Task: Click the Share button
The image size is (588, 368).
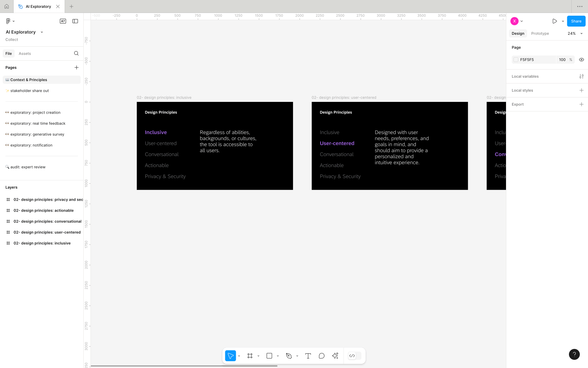Action: click(576, 21)
